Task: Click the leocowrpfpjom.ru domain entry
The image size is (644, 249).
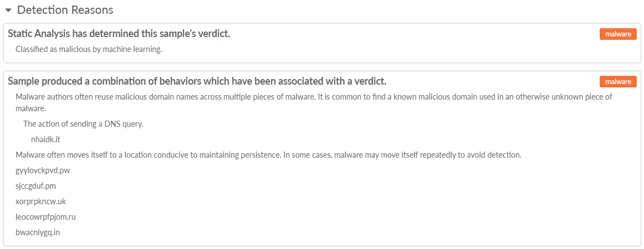Action: click(x=45, y=216)
